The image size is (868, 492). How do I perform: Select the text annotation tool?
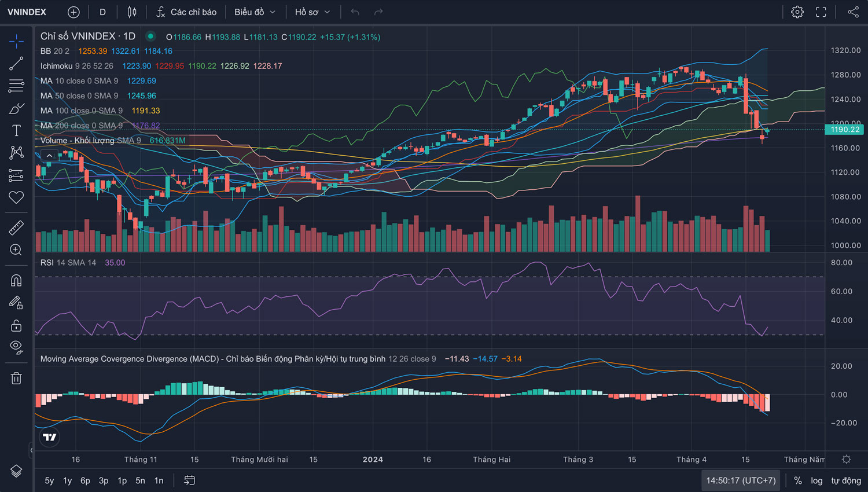coord(16,131)
